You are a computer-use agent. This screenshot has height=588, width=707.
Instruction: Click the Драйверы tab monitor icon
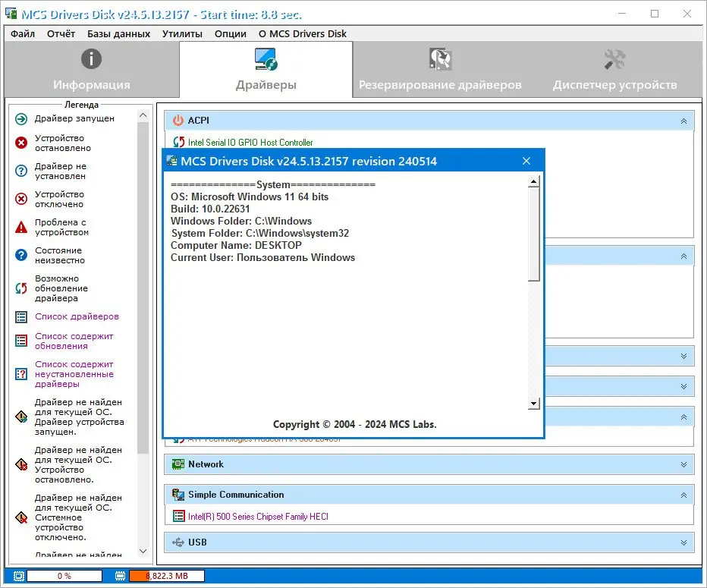[x=266, y=59]
